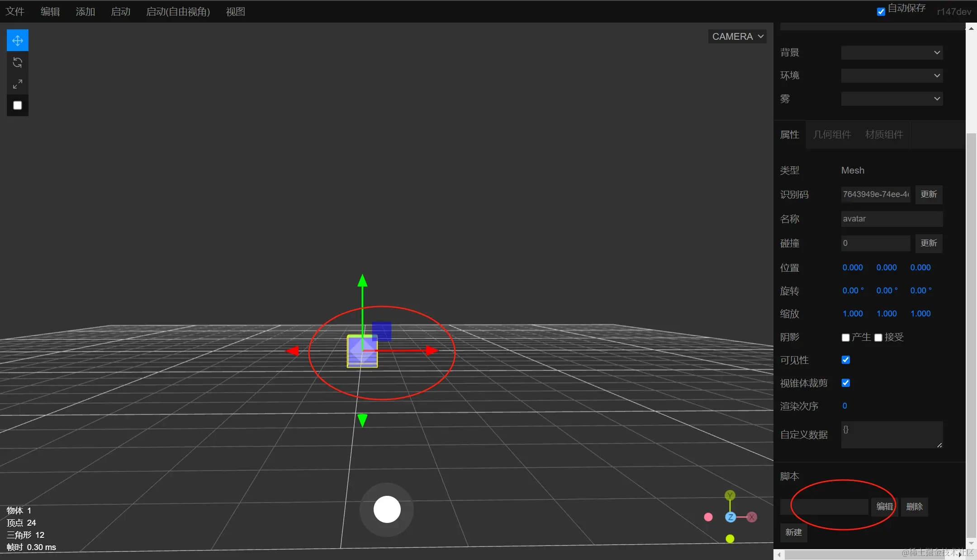The height and width of the screenshot is (560, 977).
Task: Disable the 自动保存 autosave checkbox
Action: pyautogui.click(x=881, y=12)
